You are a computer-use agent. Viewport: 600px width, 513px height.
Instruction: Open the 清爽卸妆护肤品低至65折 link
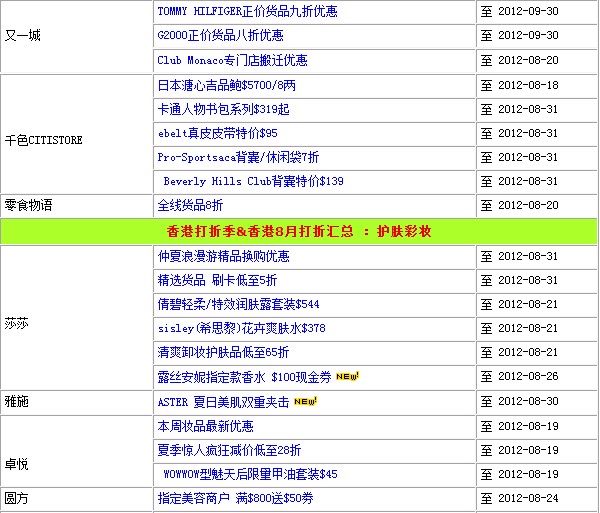tap(223, 353)
